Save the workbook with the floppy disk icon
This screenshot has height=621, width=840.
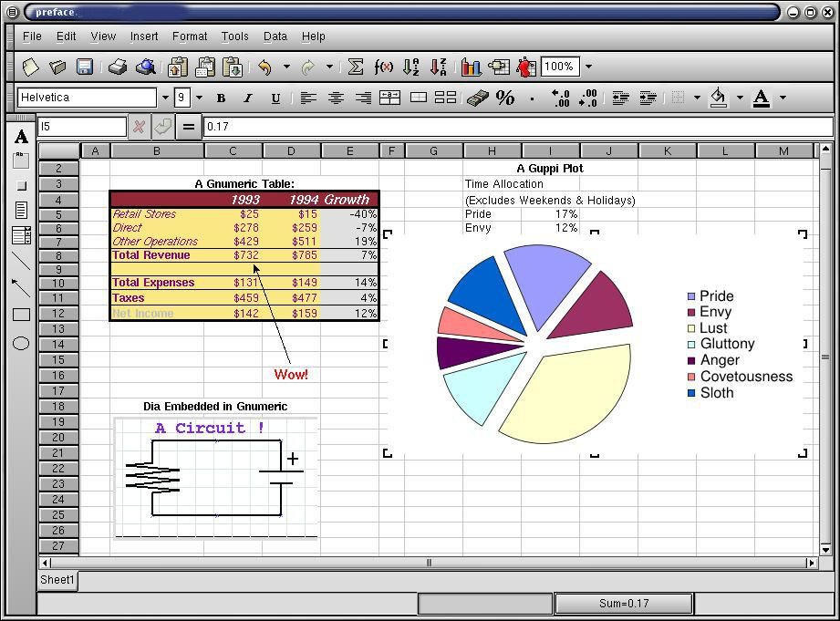click(x=85, y=67)
